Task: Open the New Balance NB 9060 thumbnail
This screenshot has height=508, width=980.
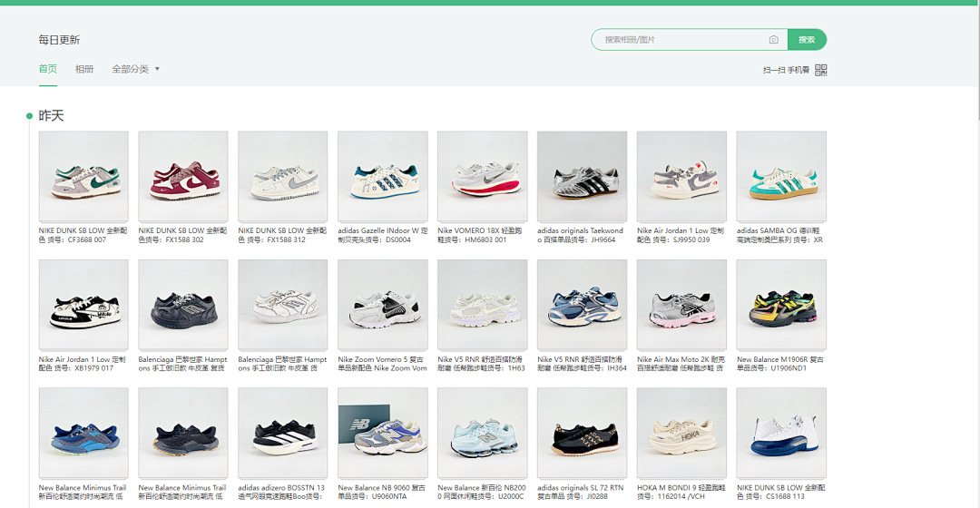Action: (383, 433)
